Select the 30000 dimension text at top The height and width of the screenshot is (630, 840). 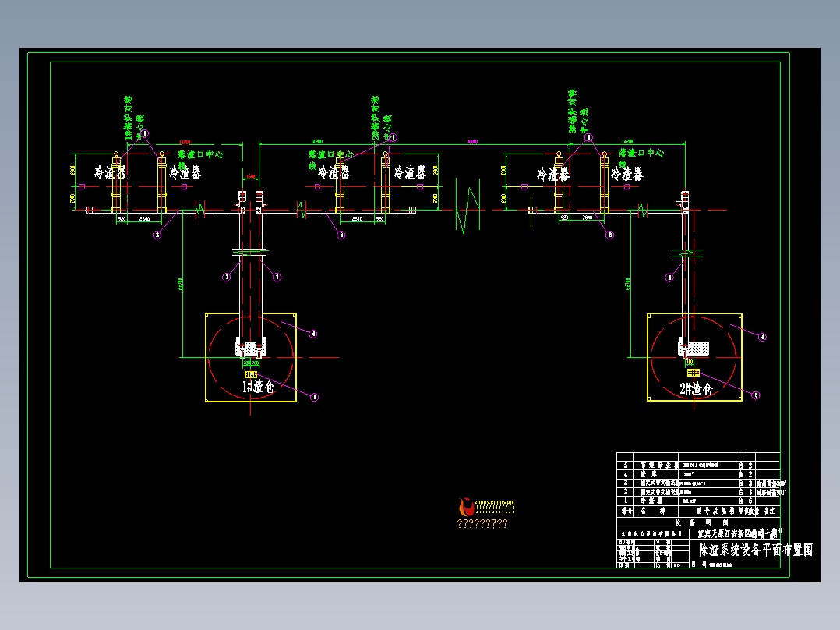[472, 142]
